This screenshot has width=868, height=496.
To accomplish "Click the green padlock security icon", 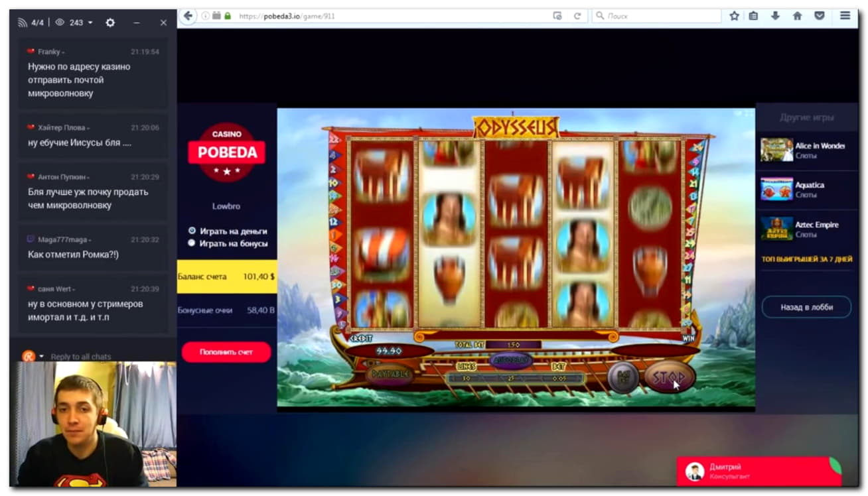I will 228,16.
